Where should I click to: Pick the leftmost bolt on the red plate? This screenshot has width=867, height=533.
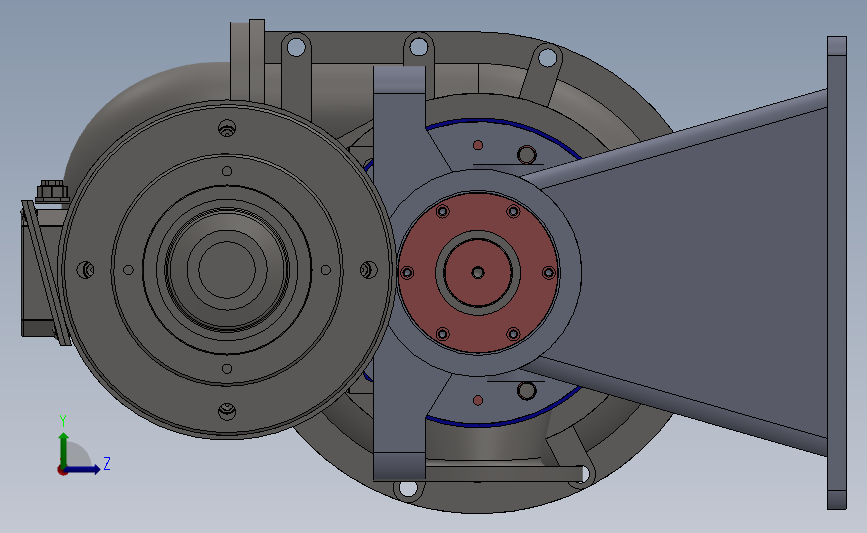coord(407,273)
